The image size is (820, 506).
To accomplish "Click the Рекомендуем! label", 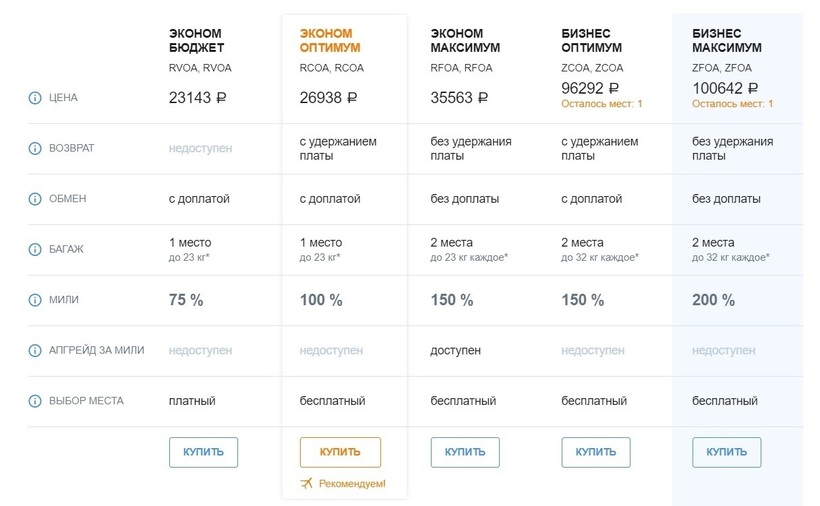I will point(352,484).
